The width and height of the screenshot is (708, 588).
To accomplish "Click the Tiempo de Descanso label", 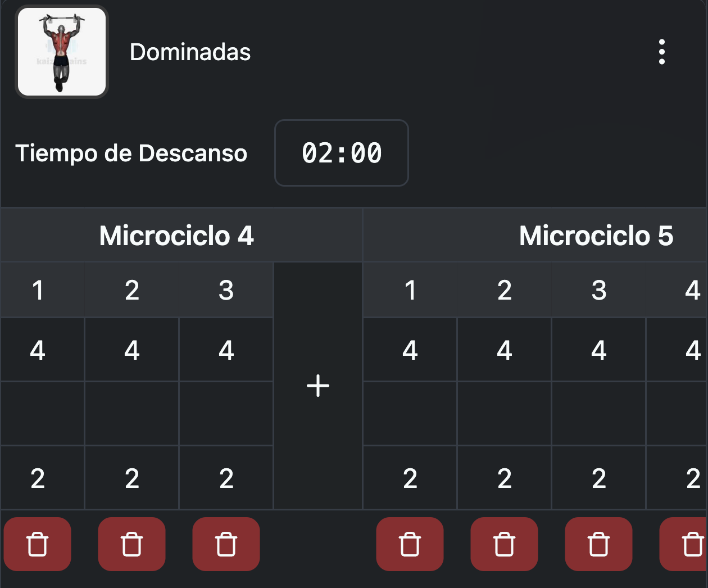I will point(131,153).
